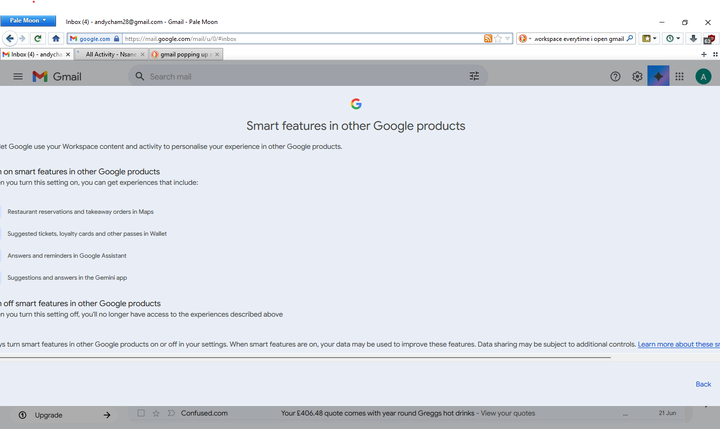
Task: Click Answers and reminders in Google Assistant
Action: coord(67,256)
